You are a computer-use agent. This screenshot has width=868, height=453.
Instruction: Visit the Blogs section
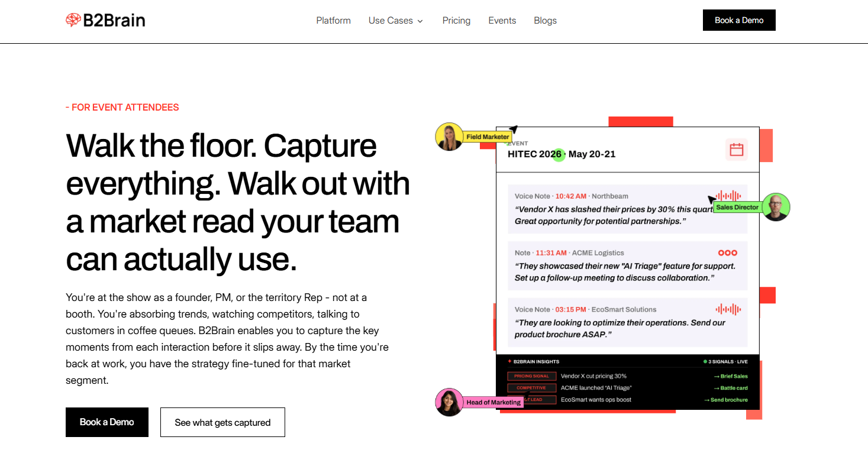[545, 20]
